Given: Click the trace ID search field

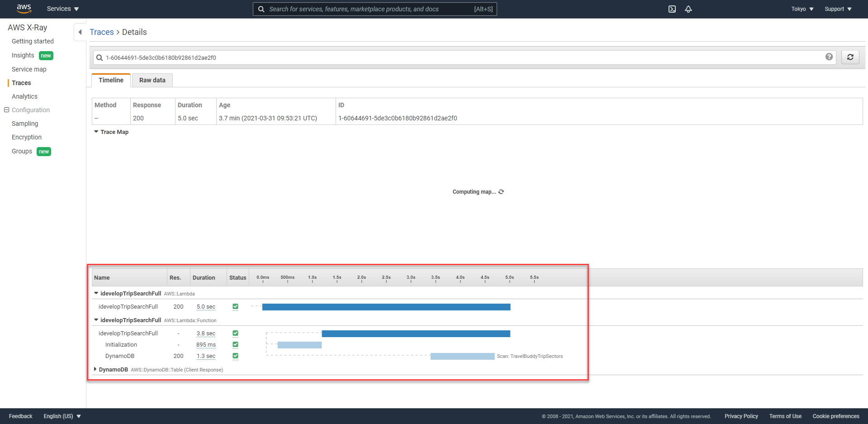Looking at the screenshot, I should [x=465, y=57].
